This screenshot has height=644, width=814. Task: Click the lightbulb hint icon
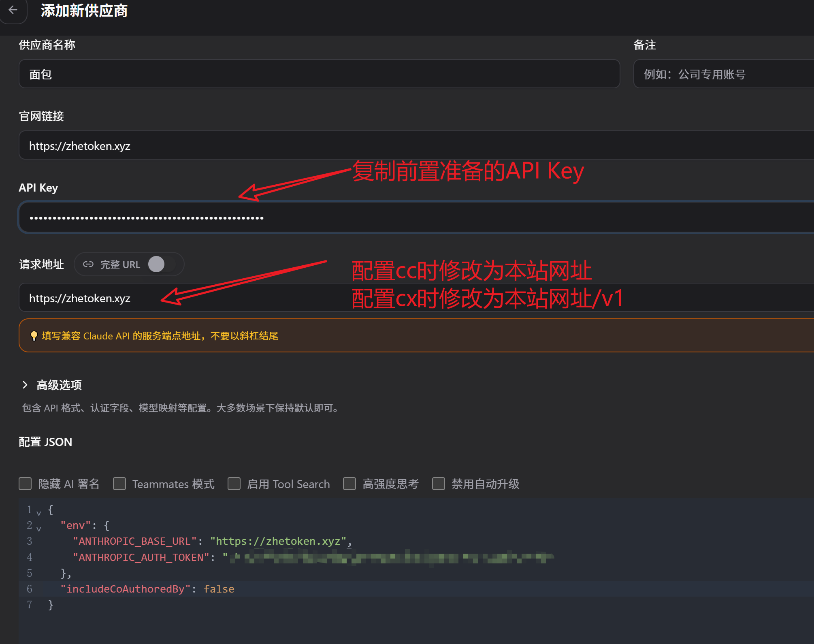pos(34,336)
